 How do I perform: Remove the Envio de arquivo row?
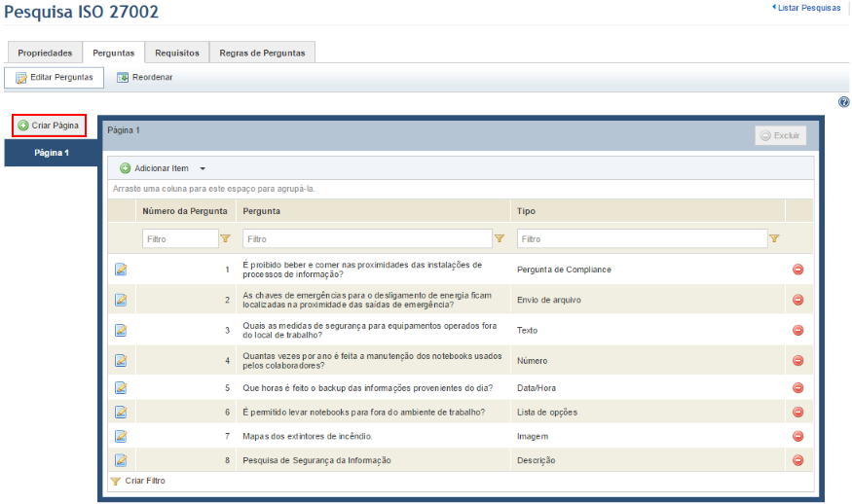tap(797, 300)
